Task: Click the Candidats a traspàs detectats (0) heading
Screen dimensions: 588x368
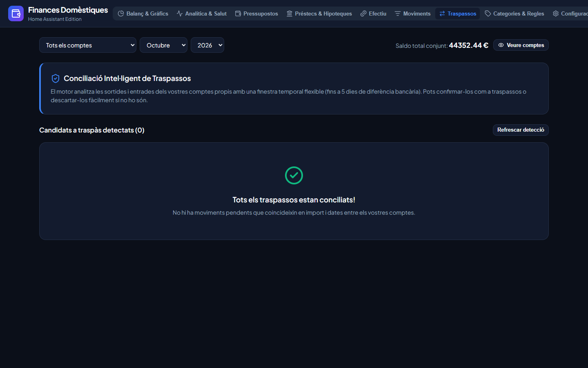Action: pos(92,130)
